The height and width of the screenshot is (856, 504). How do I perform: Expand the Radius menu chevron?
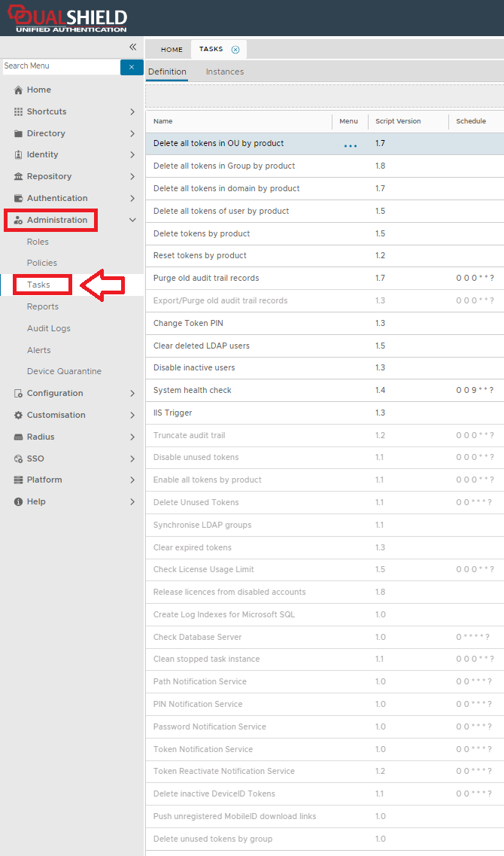coord(132,437)
